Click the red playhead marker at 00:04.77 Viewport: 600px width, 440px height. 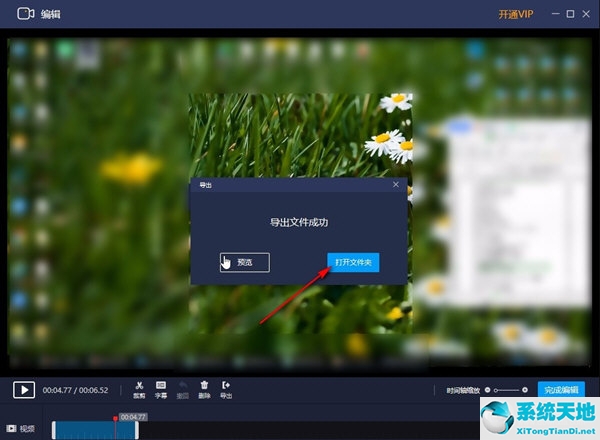point(115,419)
